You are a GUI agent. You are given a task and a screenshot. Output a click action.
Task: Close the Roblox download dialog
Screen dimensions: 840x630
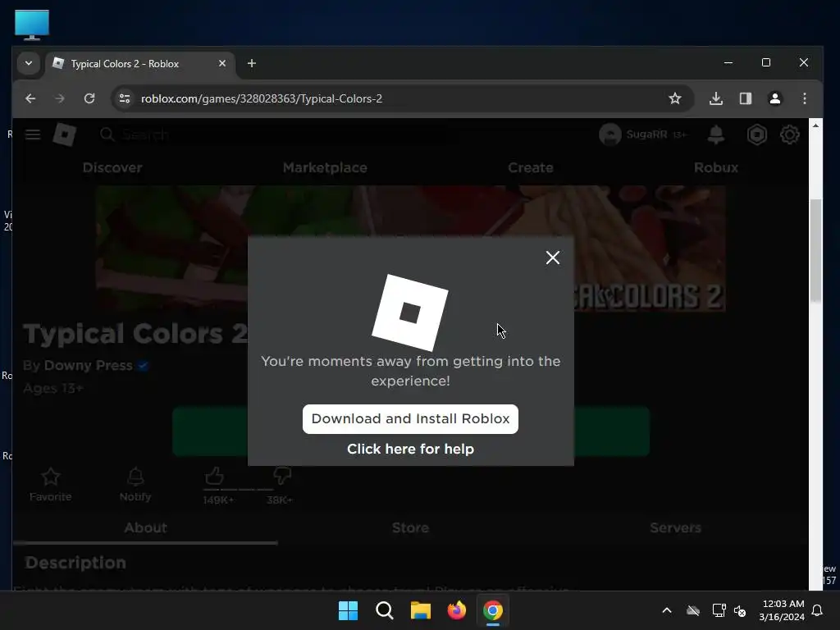pyautogui.click(x=552, y=258)
